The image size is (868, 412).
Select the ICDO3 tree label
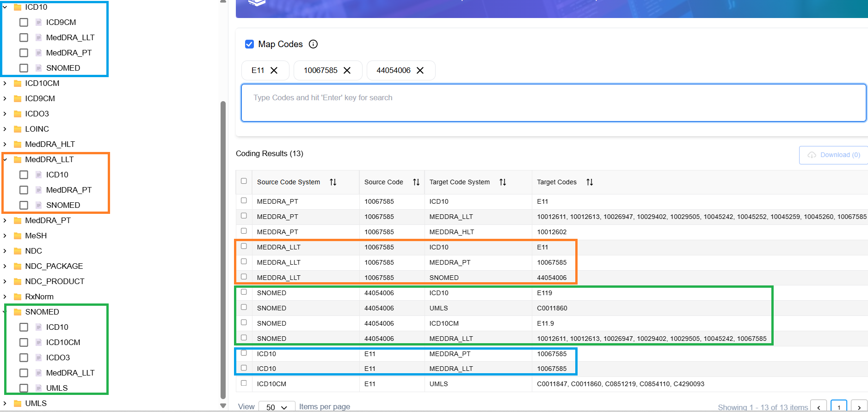[37, 114]
